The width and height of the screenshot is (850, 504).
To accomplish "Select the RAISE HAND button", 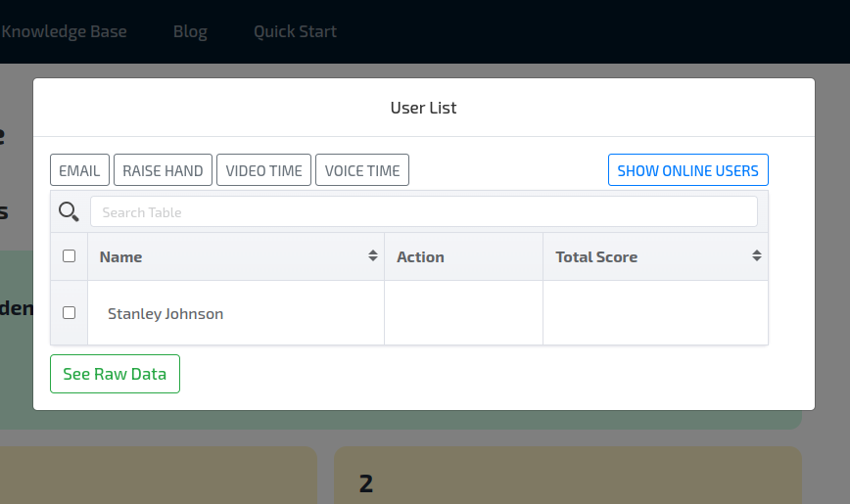I will coord(163,170).
